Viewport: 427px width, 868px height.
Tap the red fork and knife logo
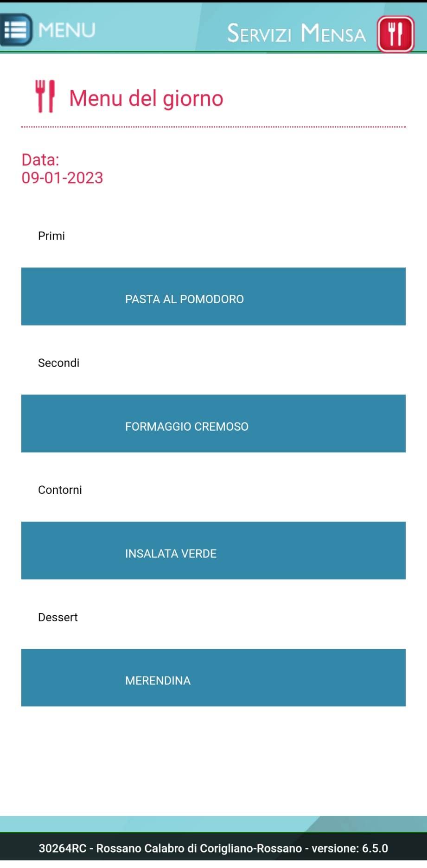(x=395, y=34)
